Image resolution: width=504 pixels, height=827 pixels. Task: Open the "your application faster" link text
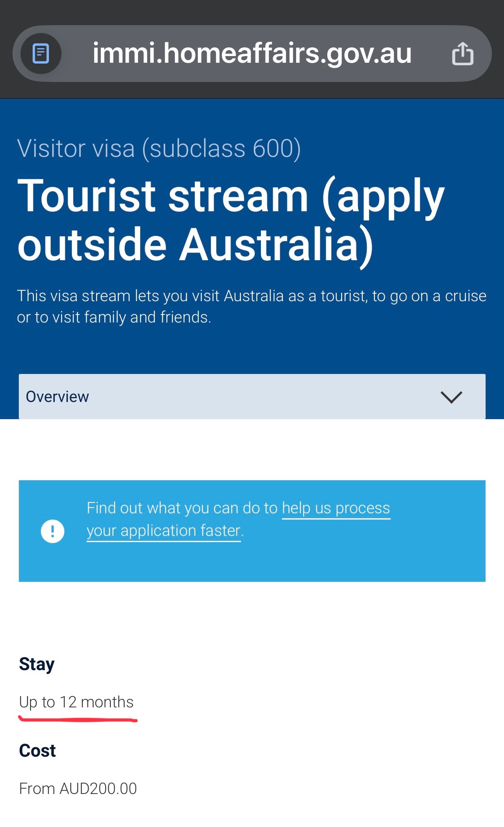pyautogui.click(x=164, y=531)
